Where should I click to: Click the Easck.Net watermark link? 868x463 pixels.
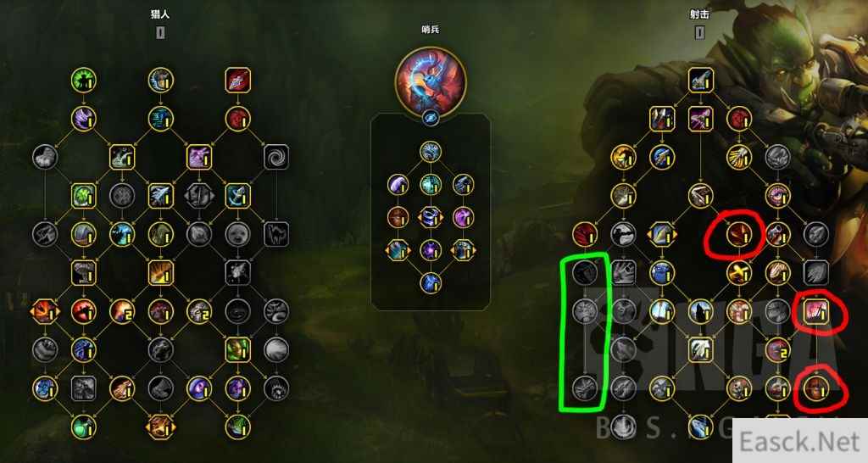tap(800, 442)
